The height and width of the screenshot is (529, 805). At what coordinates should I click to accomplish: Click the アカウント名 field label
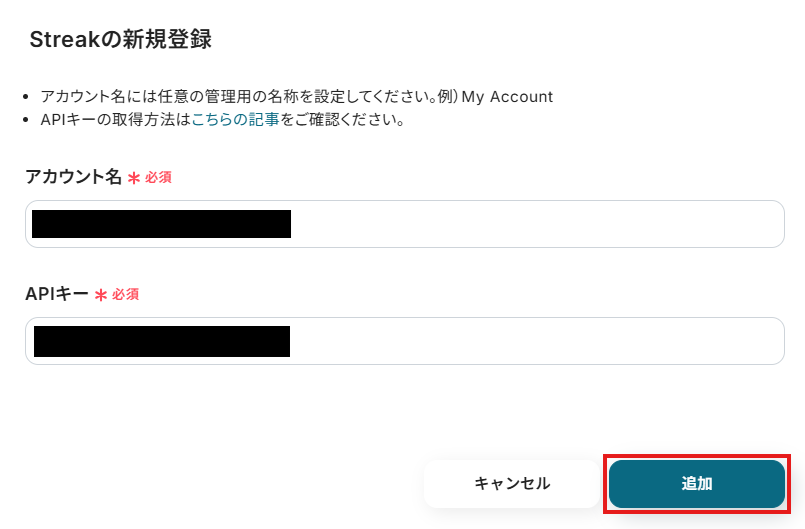click(x=73, y=177)
